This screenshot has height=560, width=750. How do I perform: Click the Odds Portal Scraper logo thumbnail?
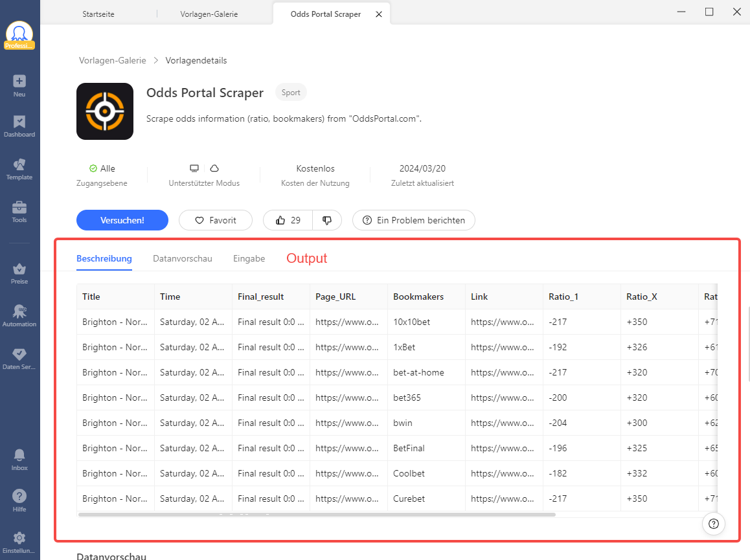click(x=105, y=111)
